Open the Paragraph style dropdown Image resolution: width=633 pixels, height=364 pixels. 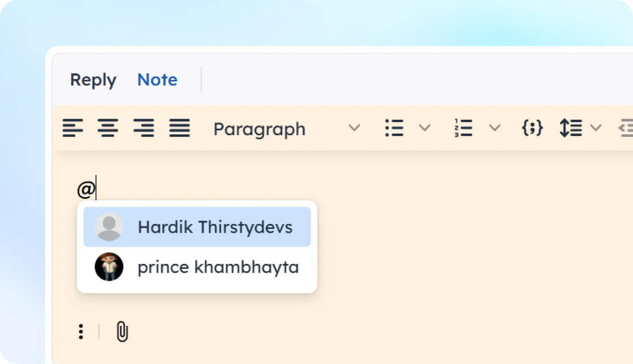point(286,129)
